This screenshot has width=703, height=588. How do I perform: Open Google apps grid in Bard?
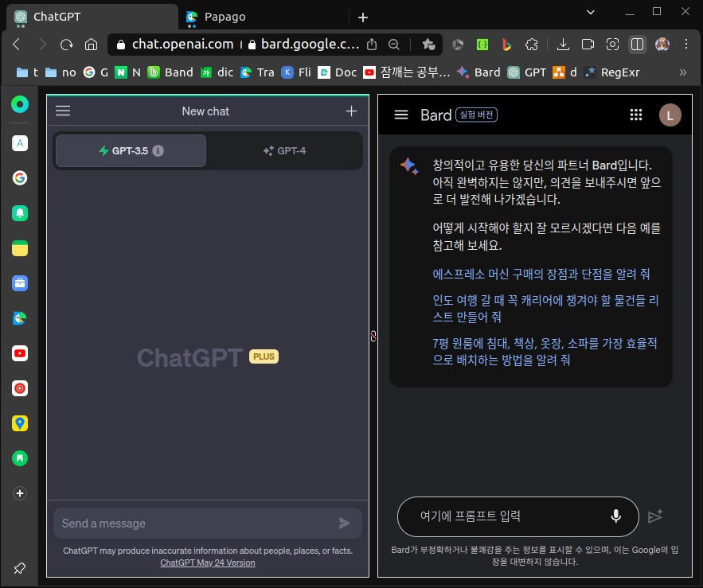pyautogui.click(x=636, y=115)
